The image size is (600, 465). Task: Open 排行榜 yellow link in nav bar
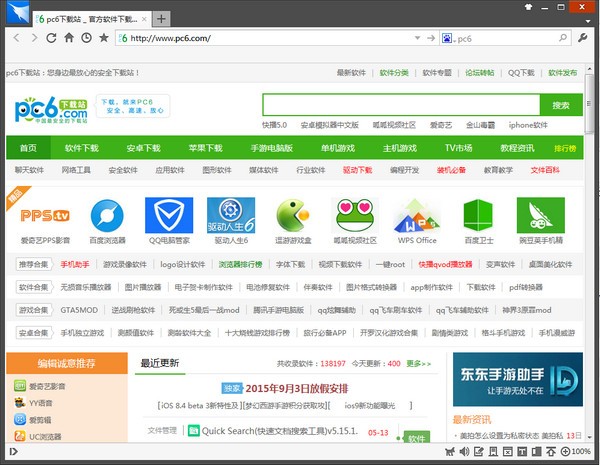pyautogui.click(x=565, y=148)
